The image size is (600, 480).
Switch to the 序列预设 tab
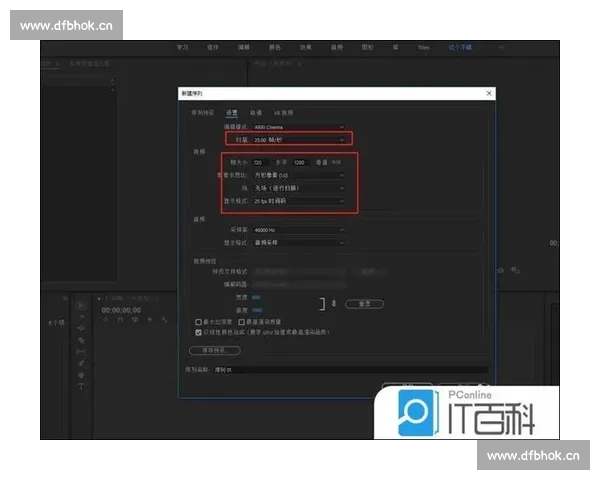(203, 113)
